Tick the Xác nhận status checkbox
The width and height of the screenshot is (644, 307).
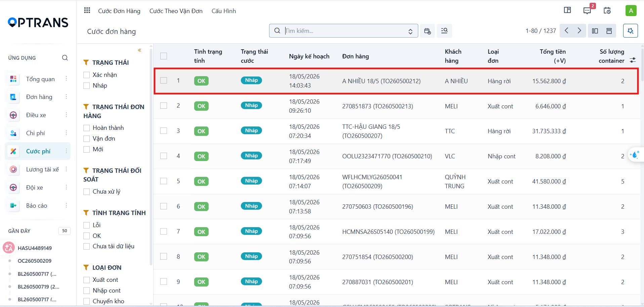click(x=87, y=75)
